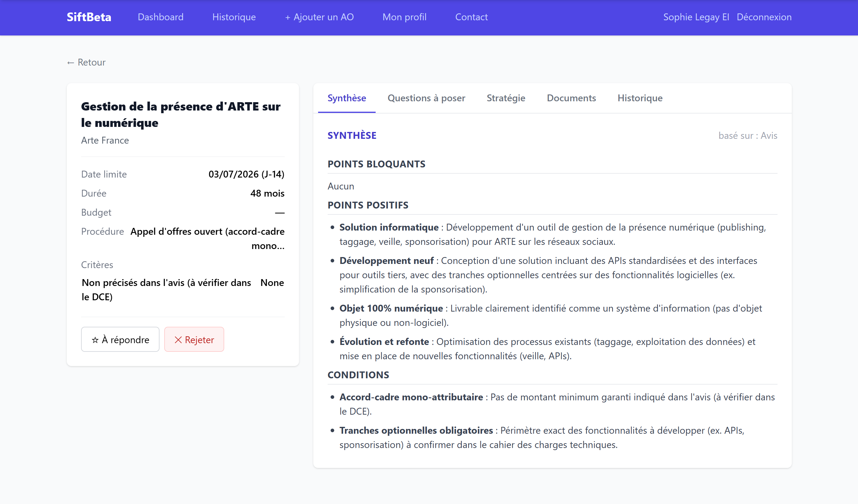
Task: Open the Historique tab in the panel
Action: coord(640,98)
